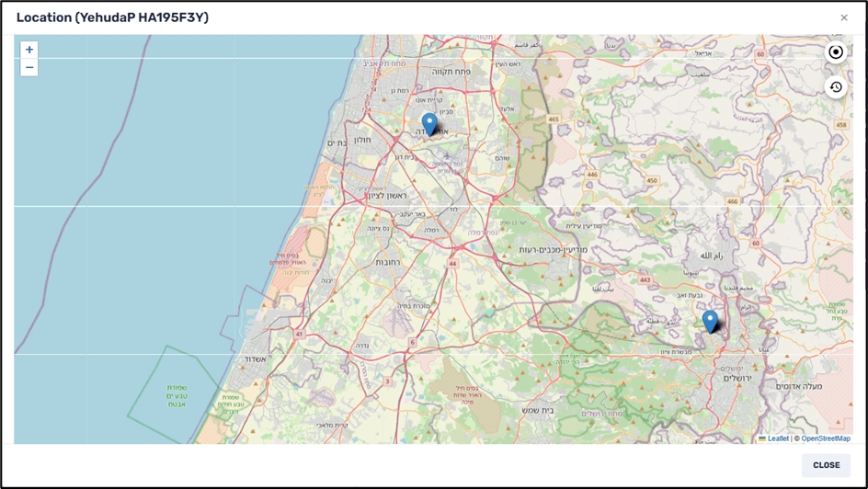Viewport: 868px width, 489px height.
Task: Click the airport plane symbol on map
Action: (447, 156)
